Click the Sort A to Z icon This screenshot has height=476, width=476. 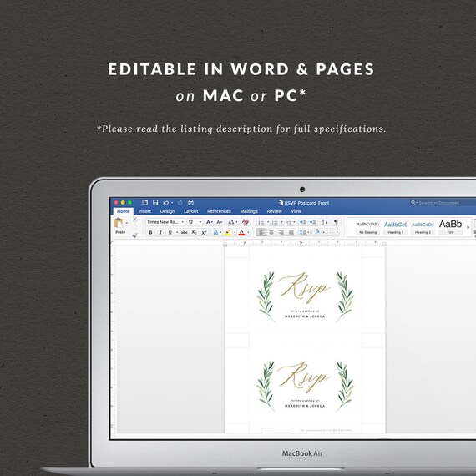coord(325,222)
